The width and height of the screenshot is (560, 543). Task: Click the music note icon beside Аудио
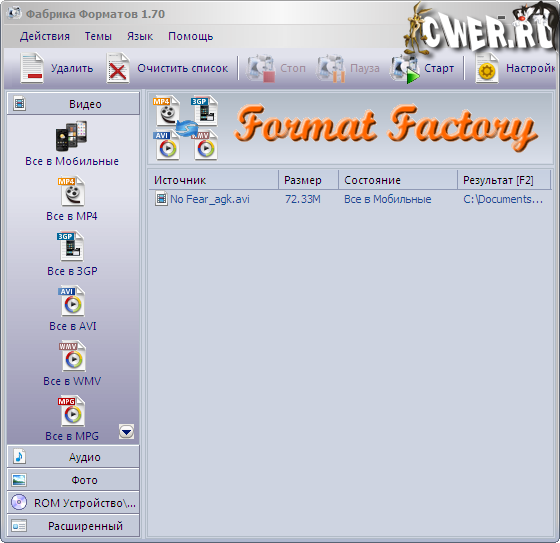coord(19,457)
